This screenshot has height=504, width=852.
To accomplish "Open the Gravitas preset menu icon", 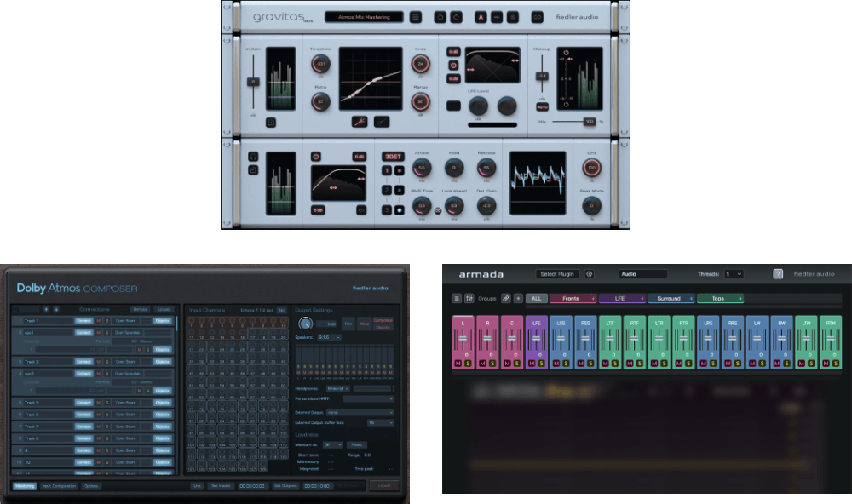I will click(x=416, y=16).
